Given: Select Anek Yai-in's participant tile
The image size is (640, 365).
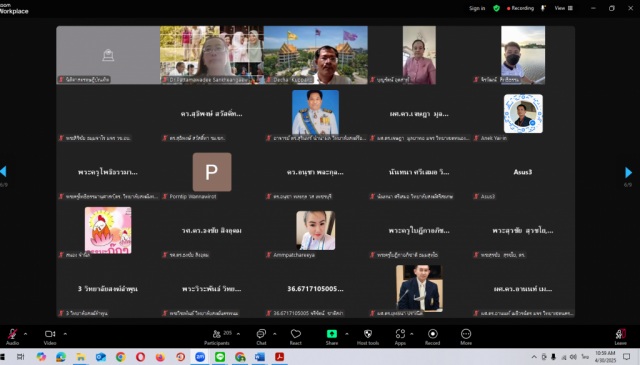Looking at the screenshot, I should (523, 114).
